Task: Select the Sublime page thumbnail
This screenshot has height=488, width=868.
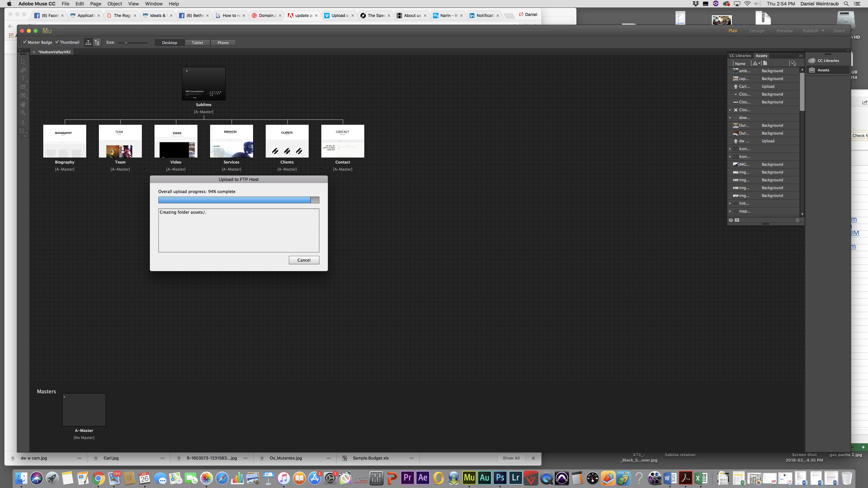Action: [204, 84]
